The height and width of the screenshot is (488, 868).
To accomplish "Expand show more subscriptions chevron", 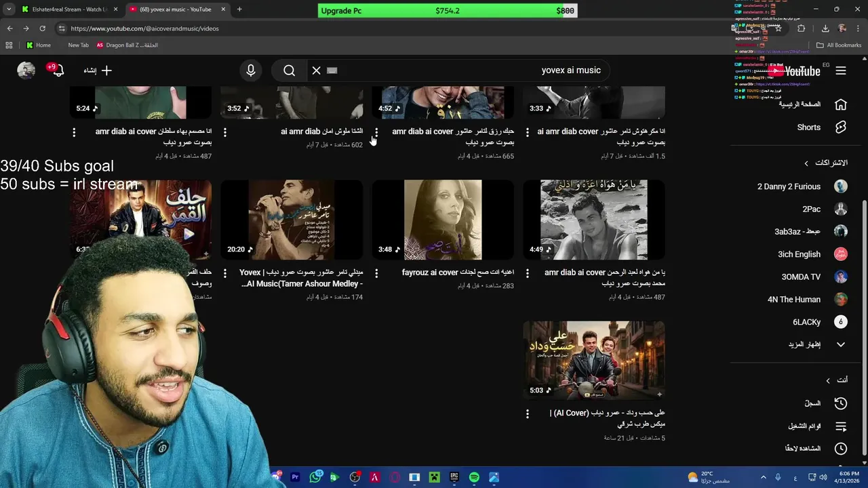I will coord(841,344).
